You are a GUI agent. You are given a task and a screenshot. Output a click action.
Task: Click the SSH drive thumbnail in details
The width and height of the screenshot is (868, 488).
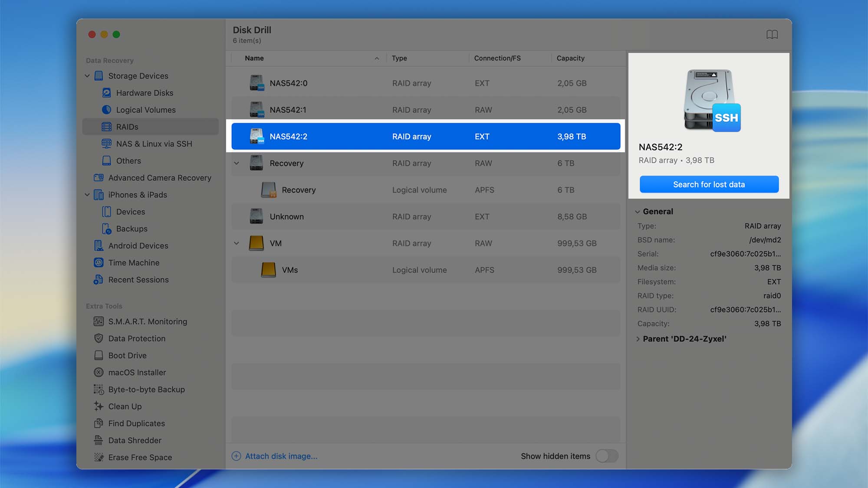pyautogui.click(x=712, y=100)
